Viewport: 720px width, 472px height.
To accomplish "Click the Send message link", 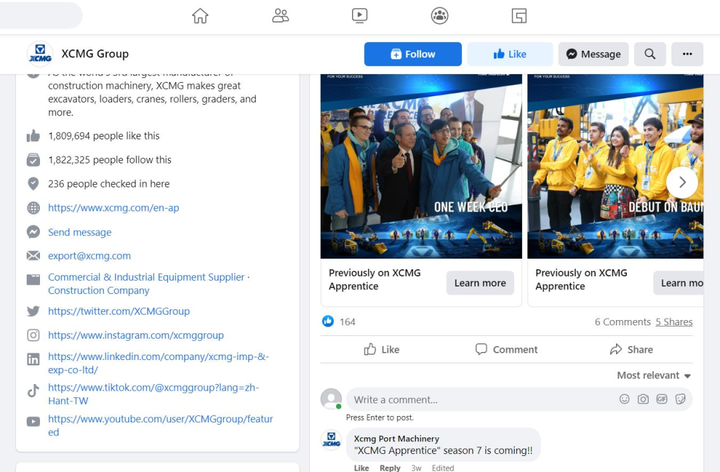I will (80, 232).
